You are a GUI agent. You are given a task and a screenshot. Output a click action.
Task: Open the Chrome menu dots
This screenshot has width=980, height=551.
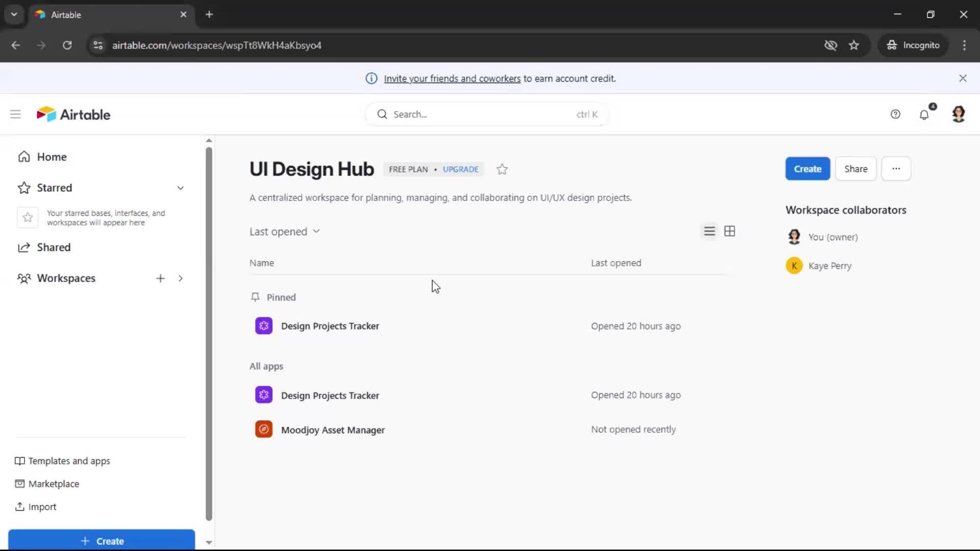click(964, 45)
